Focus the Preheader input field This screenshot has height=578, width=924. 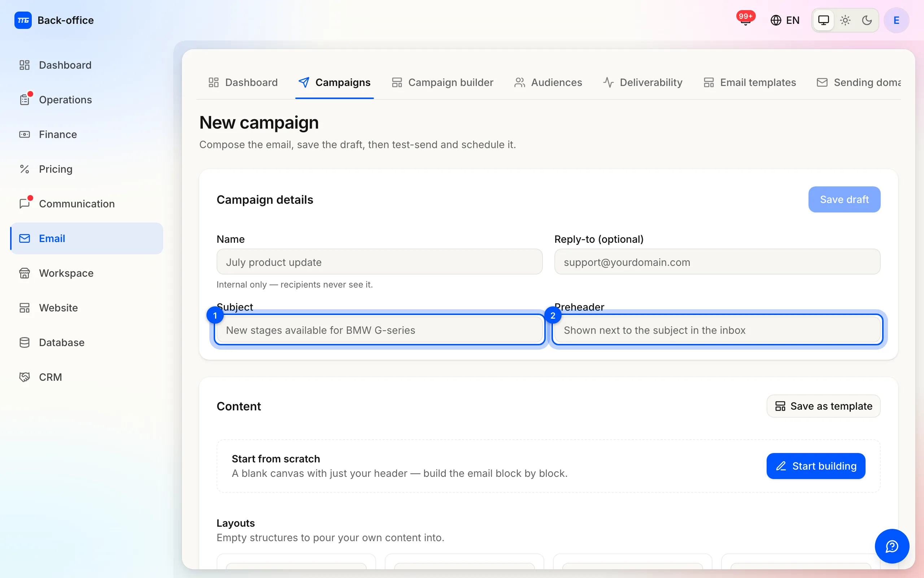point(717,330)
